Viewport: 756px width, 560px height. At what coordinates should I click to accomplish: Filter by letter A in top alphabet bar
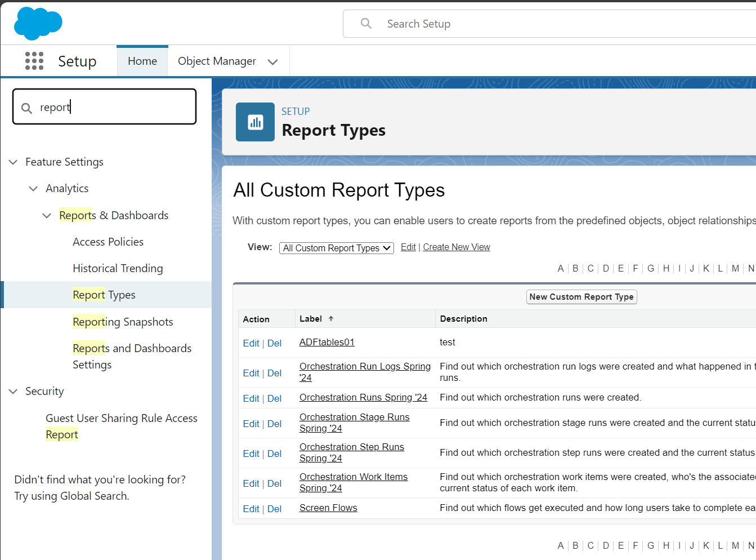pos(561,268)
